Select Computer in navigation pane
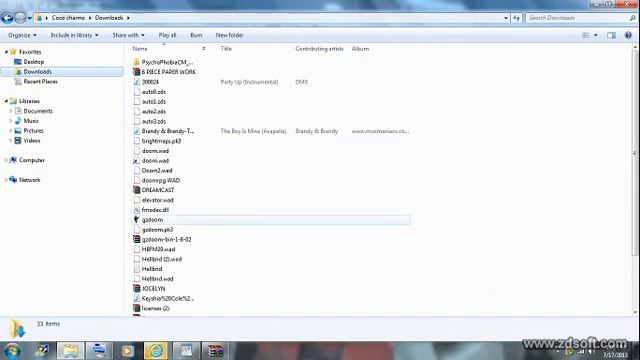 coord(31,160)
